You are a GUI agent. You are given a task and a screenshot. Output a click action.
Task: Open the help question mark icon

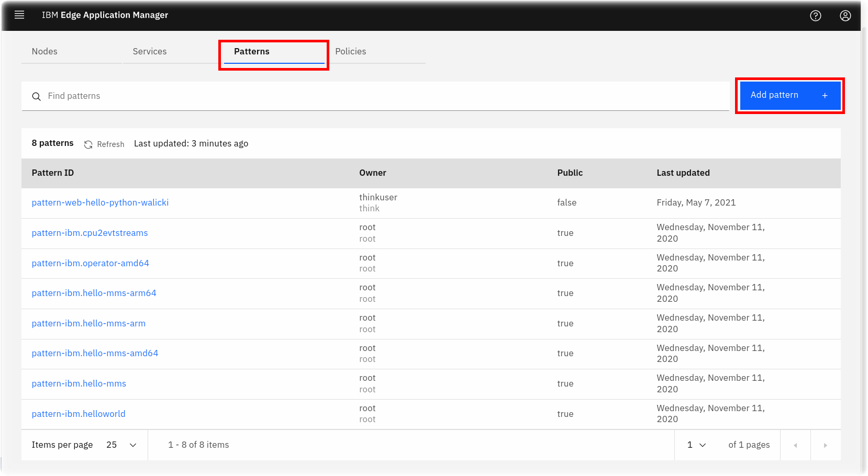(x=816, y=16)
